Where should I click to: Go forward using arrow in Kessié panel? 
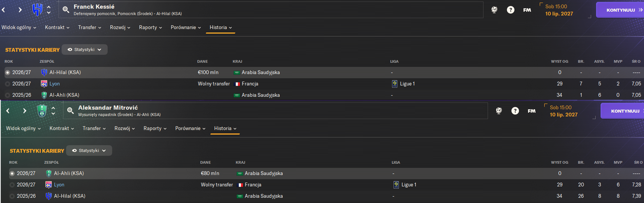pyautogui.click(x=20, y=10)
